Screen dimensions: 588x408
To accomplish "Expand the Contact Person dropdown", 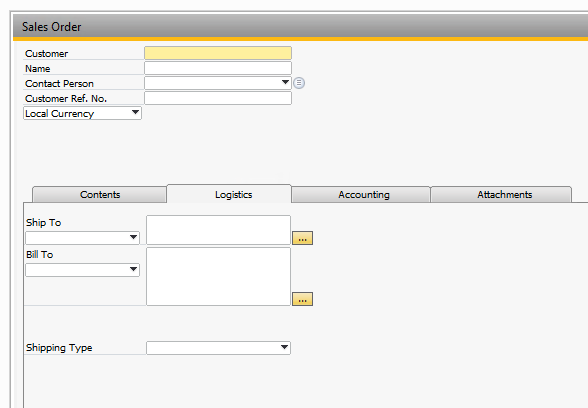I will click(x=285, y=82).
